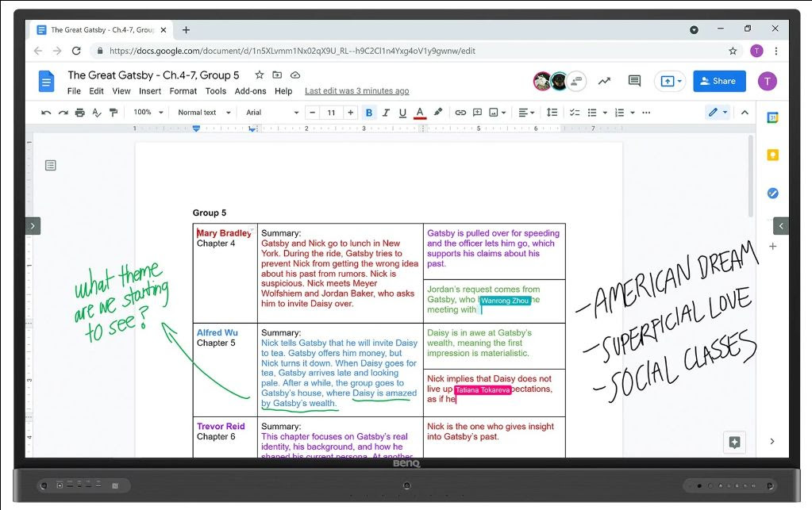812x510 pixels.
Task: Open Google Keep in the side panel
Action: [772, 155]
